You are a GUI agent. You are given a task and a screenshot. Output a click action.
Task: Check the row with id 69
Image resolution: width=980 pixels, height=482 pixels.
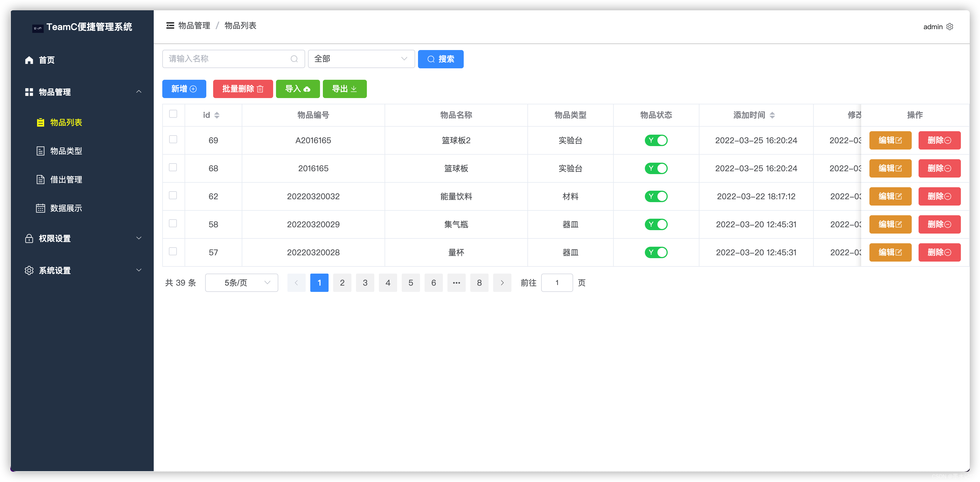click(x=173, y=139)
